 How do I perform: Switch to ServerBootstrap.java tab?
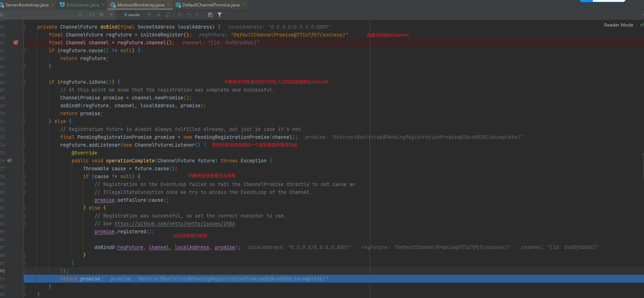27,5
